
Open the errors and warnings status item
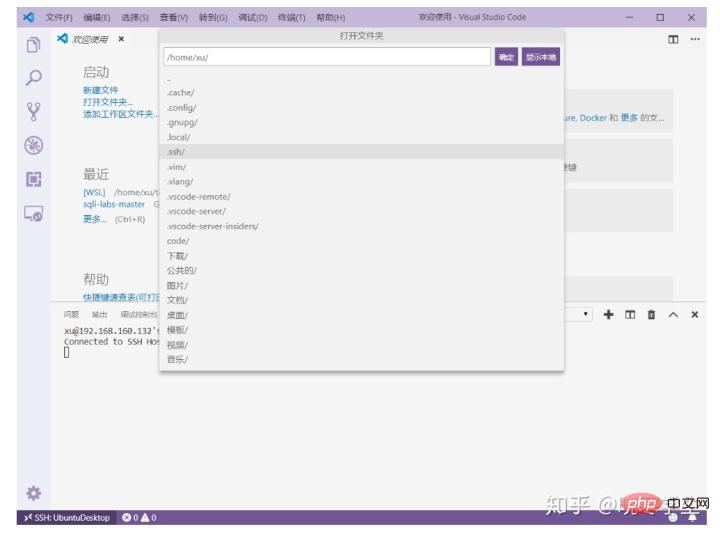point(139,518)
